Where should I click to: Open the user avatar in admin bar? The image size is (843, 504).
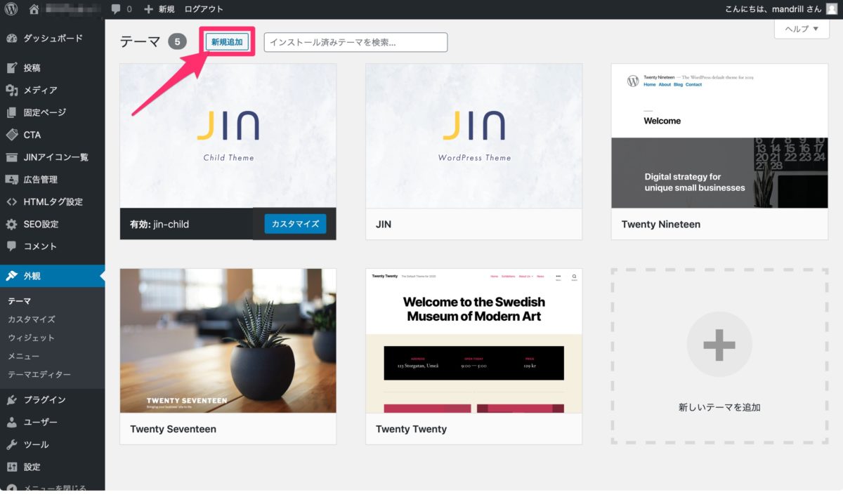[832, 9]
